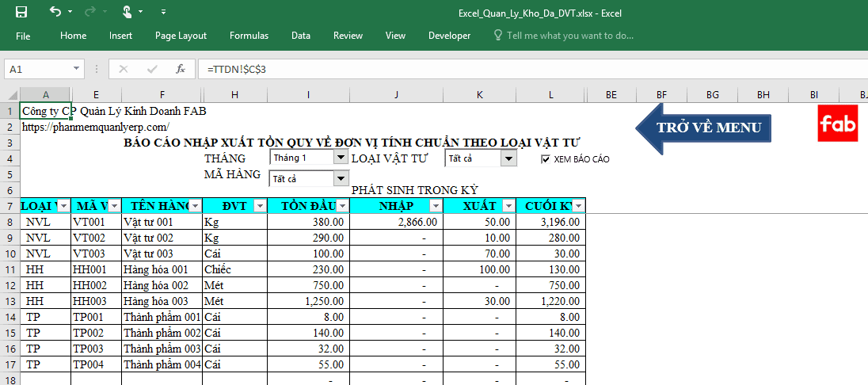Click the Touch/Mouse Mode icon
The image size is (868, 385).
coord(128,12)
